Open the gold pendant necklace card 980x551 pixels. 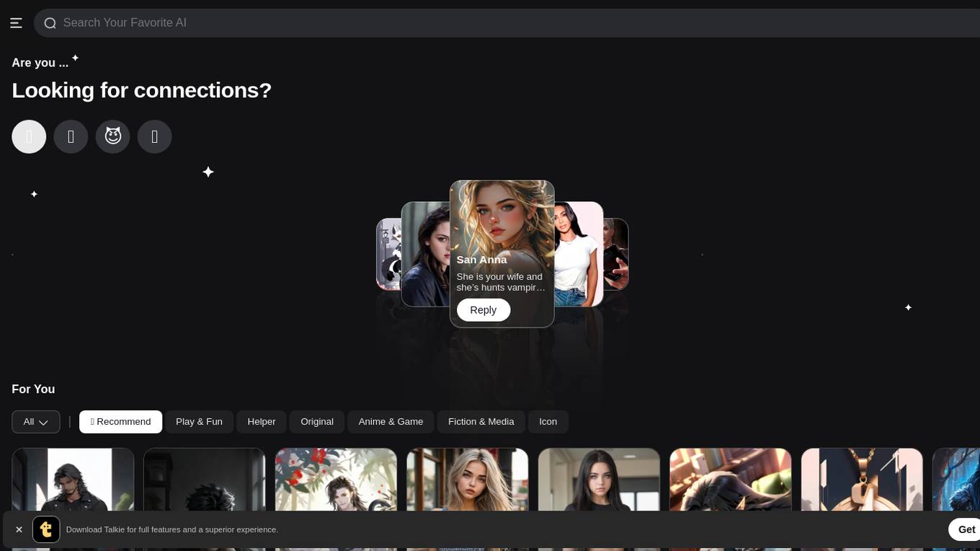click(x=862, y=480)
